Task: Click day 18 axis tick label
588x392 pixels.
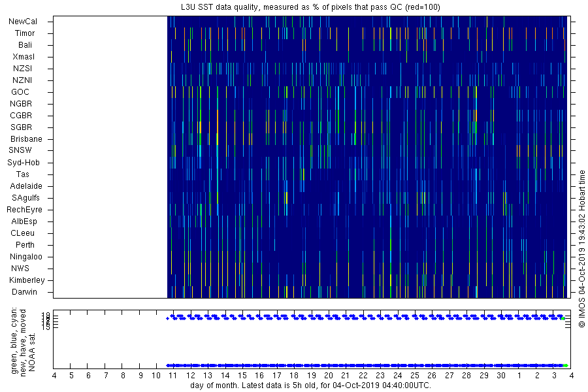Action: click(x=294, y=376)
